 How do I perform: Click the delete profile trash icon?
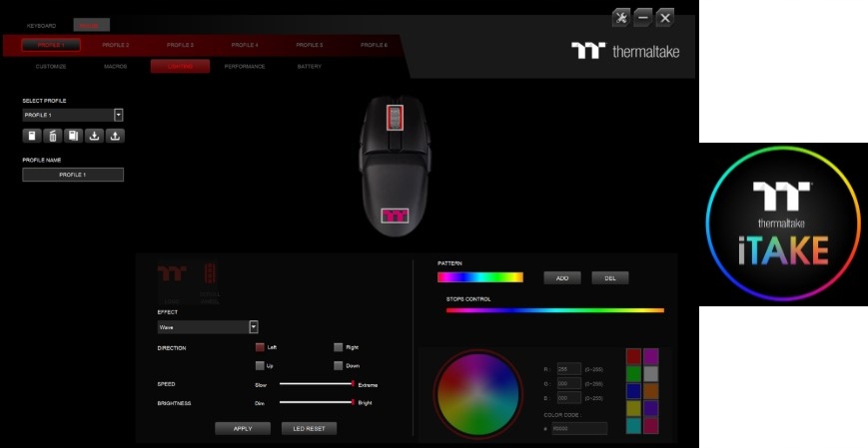(x=53, y=136)
